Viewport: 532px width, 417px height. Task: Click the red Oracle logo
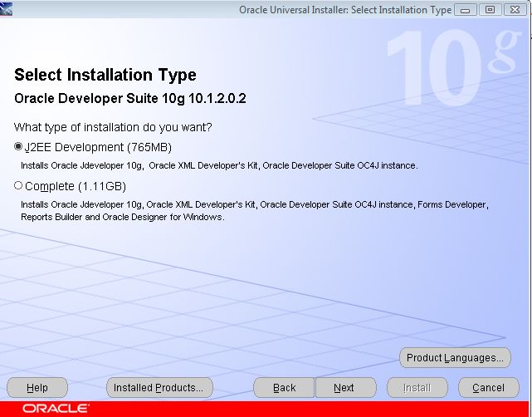pyautogui.click(x=56, y=409)
